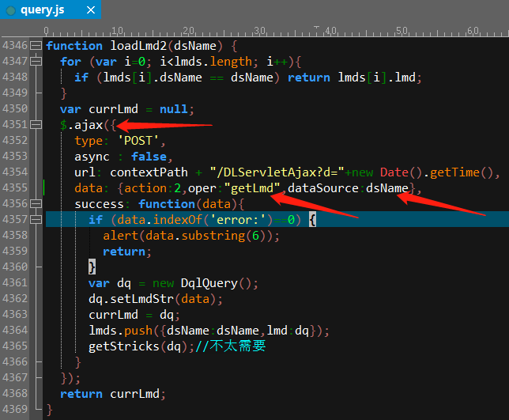Click the ruler mark labeled 20
Image resolution: width=509 pixels, height=420 pixels.
pyautogui.click(x=188, y=31)
